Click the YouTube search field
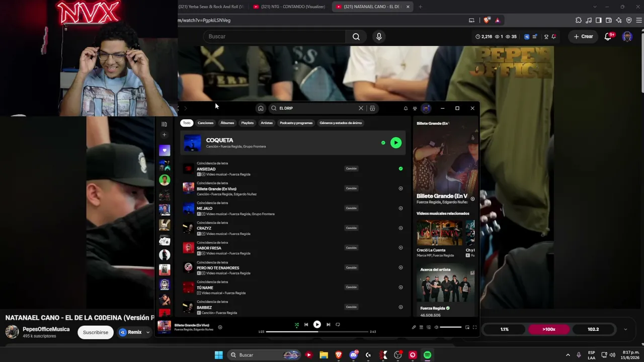This screenshot has width=644, height=362. click(x=275, y=36)
